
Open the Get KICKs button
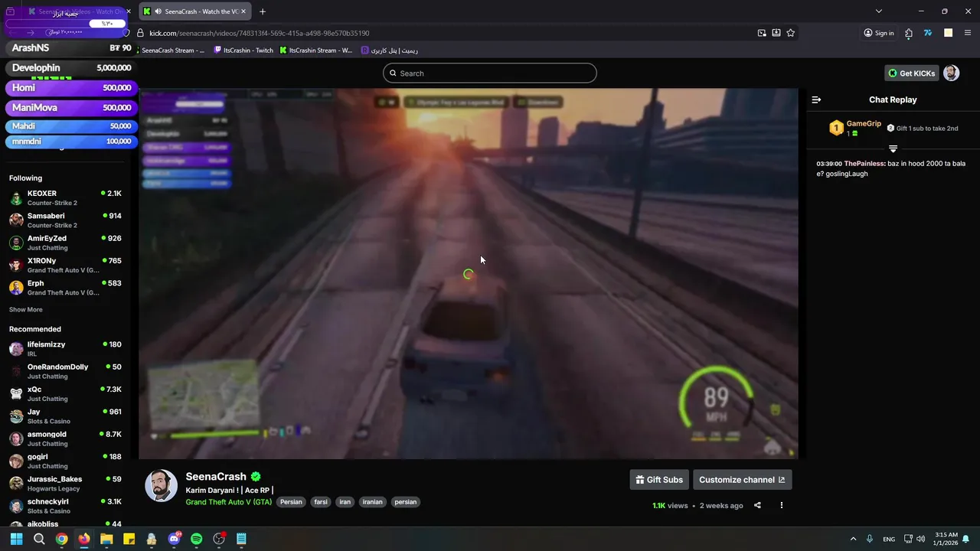pos(911,73)
